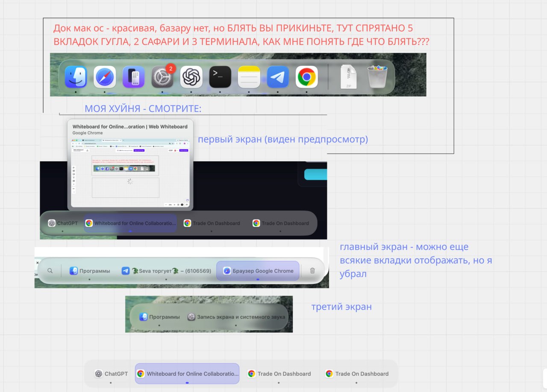Click the Chrome window preview thumbnail of the whiteboard
This screenshot has width=547, height=392.
pos(130,173)
